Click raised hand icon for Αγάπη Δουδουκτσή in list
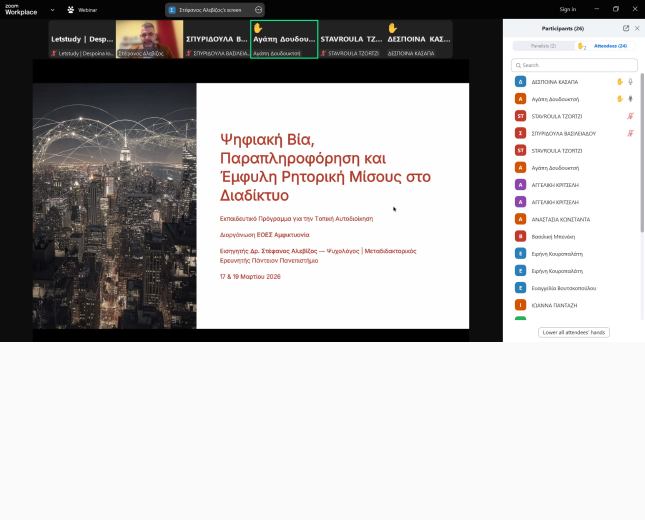The height and width of the screenshot is (520, 645). point(620,99)
